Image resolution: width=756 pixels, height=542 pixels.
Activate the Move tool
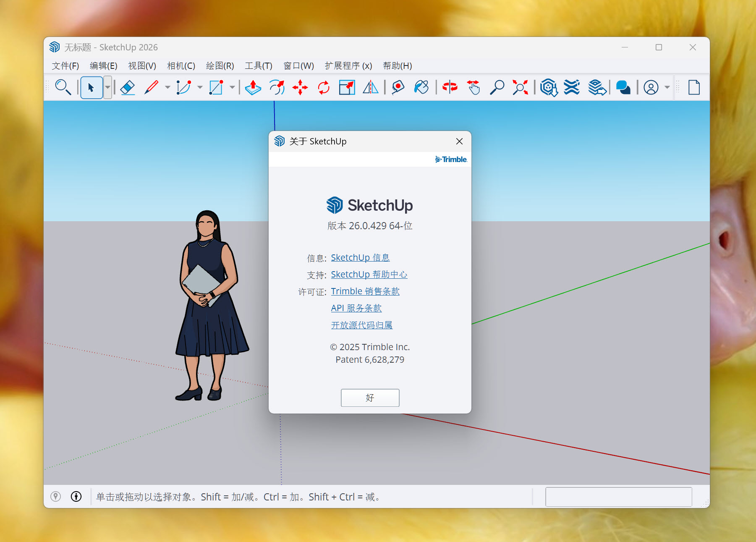point(300,88)
